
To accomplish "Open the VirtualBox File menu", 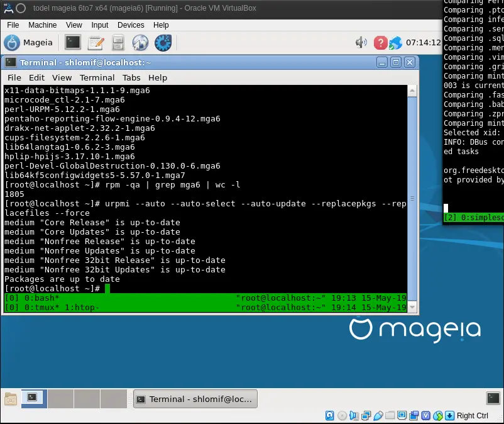I will (x=13, y=25).
